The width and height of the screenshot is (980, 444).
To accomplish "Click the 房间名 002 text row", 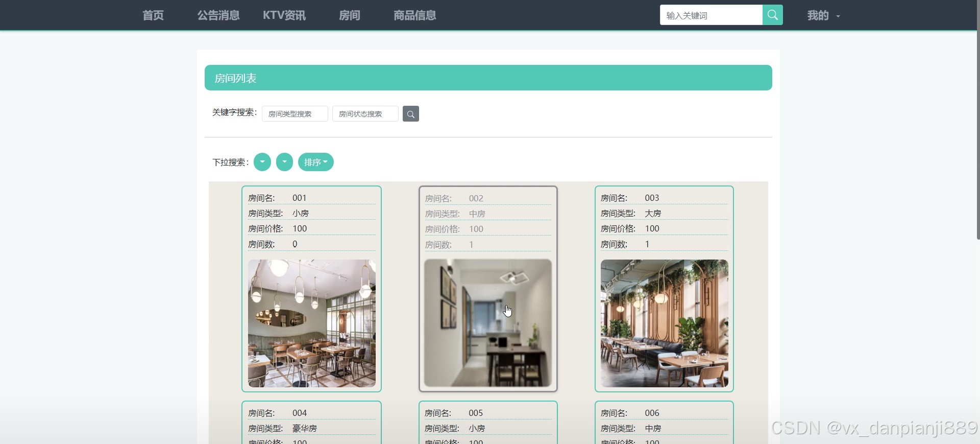I will (x=488, y=198).
